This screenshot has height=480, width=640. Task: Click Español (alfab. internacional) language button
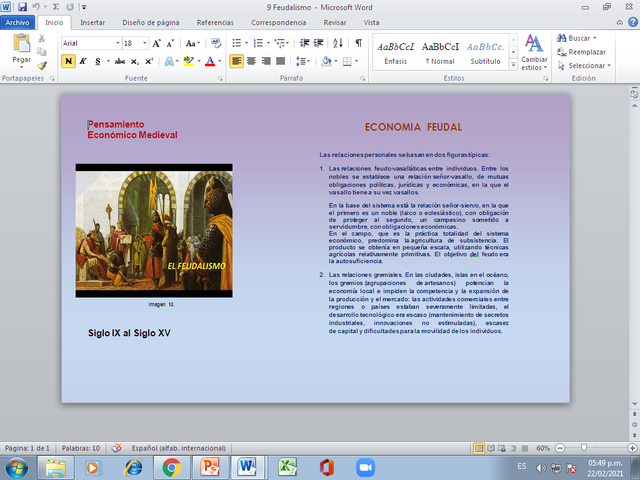178,448
